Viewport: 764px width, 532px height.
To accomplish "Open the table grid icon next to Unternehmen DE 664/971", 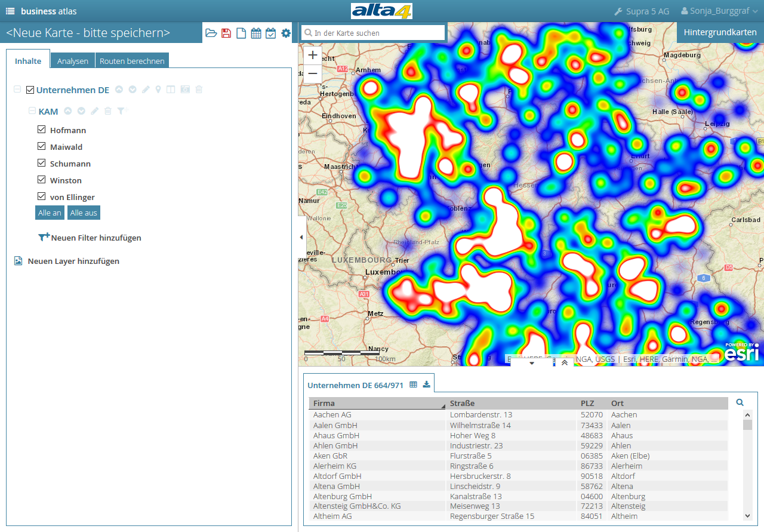I will (x=413, y=385).
